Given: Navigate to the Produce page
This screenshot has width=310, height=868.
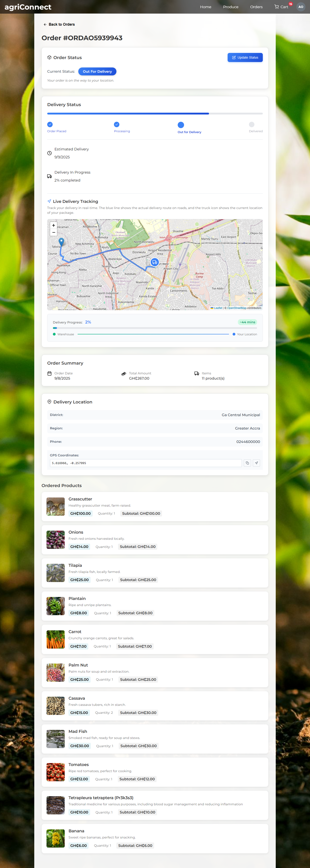Looking at the screenshot, I should (231, 7).
